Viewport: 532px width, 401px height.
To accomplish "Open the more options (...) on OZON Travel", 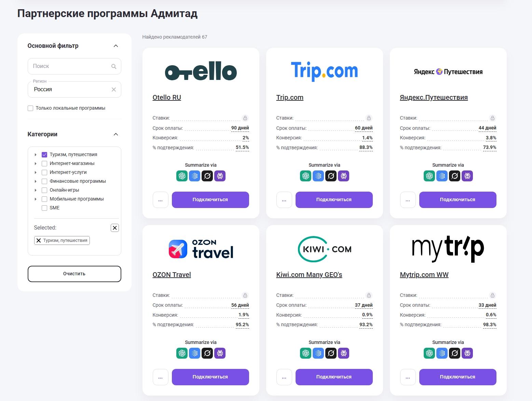I will point(161,377).
